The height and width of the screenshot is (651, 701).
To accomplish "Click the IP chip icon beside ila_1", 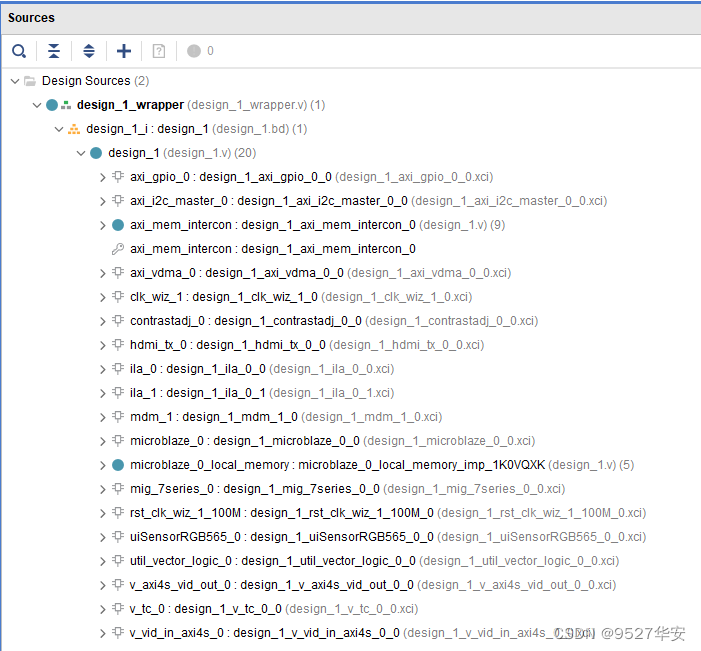I will point(118,392).
